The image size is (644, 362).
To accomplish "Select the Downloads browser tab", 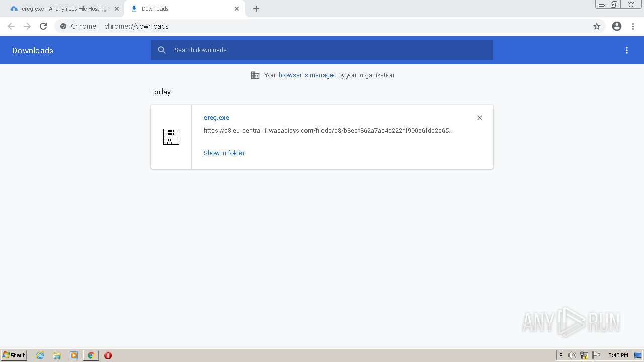I will (x=184, y=9).
